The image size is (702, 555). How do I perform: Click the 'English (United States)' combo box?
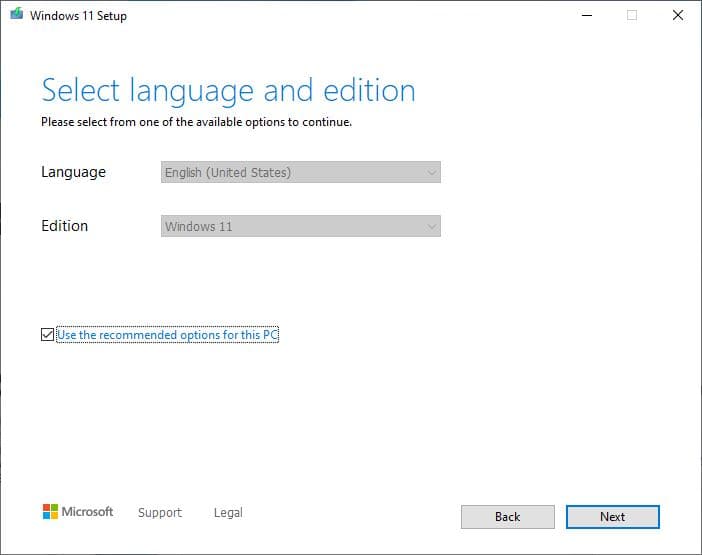(x=300, y=173)
